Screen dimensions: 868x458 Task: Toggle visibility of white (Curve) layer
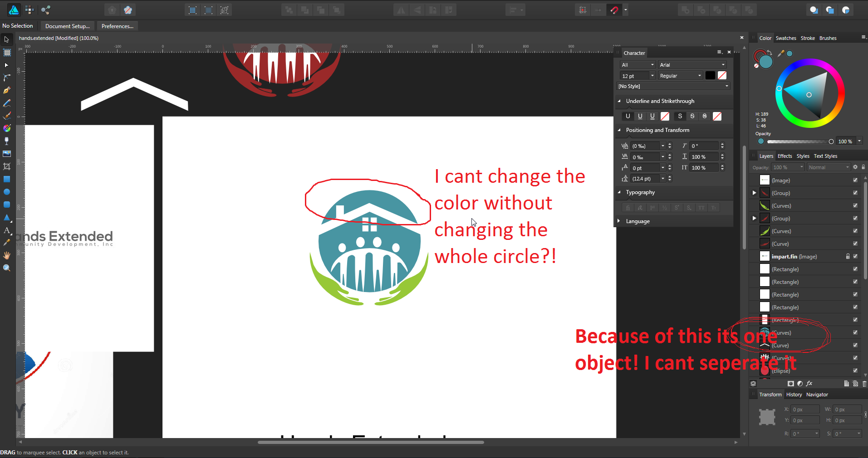pyautogui.click(x=855, y=346)
